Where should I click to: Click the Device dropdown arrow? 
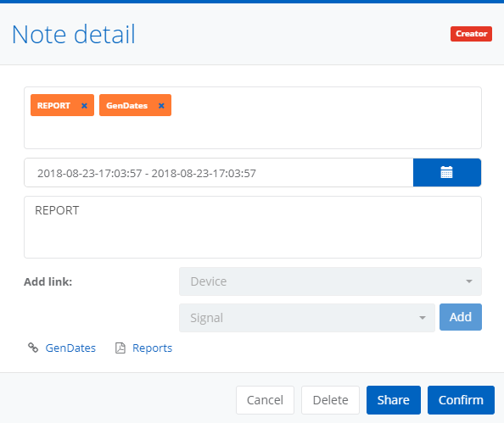coord(469,281)
